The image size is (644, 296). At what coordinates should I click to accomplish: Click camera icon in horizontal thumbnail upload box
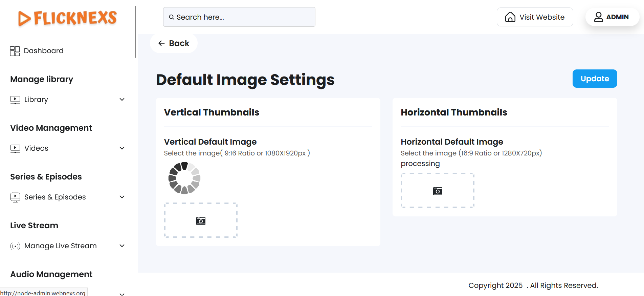438,191
